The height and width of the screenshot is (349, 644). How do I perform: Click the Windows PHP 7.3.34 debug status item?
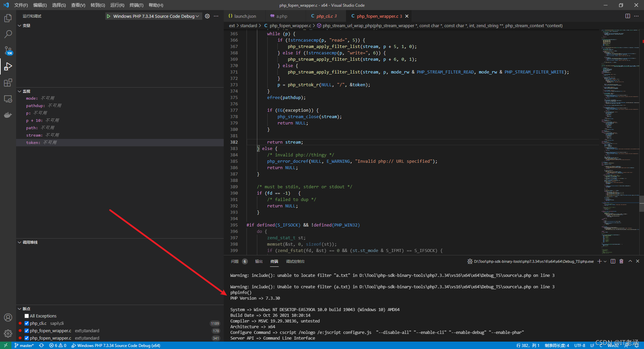pyautogui.click(x=116, y=345)
